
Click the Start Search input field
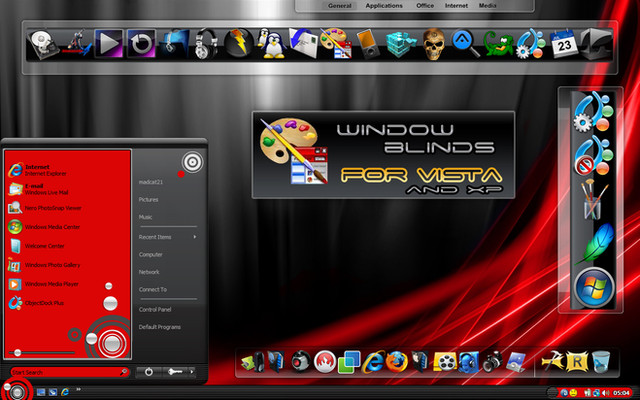pyautogui.click(x=69, y=372)
